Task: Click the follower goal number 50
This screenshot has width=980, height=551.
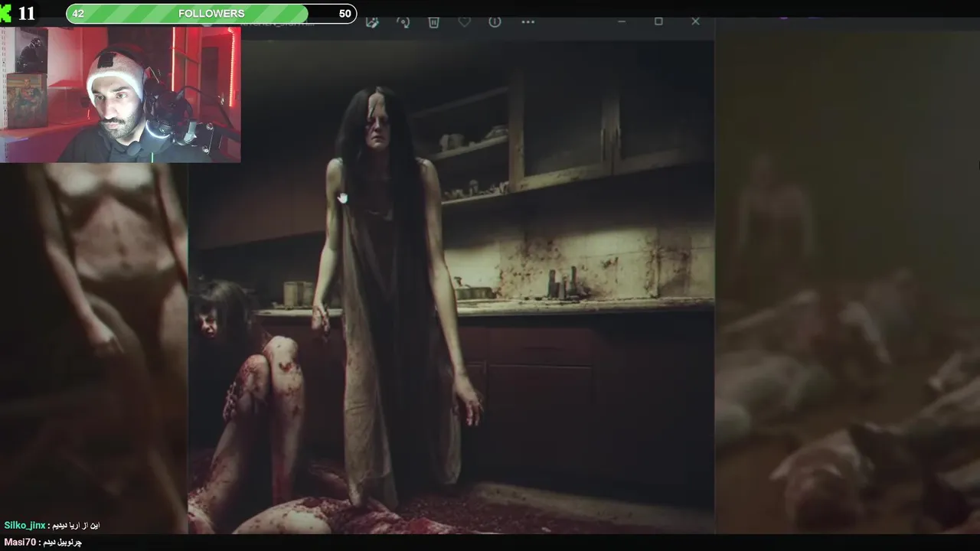Action: (x=345, y=14)
